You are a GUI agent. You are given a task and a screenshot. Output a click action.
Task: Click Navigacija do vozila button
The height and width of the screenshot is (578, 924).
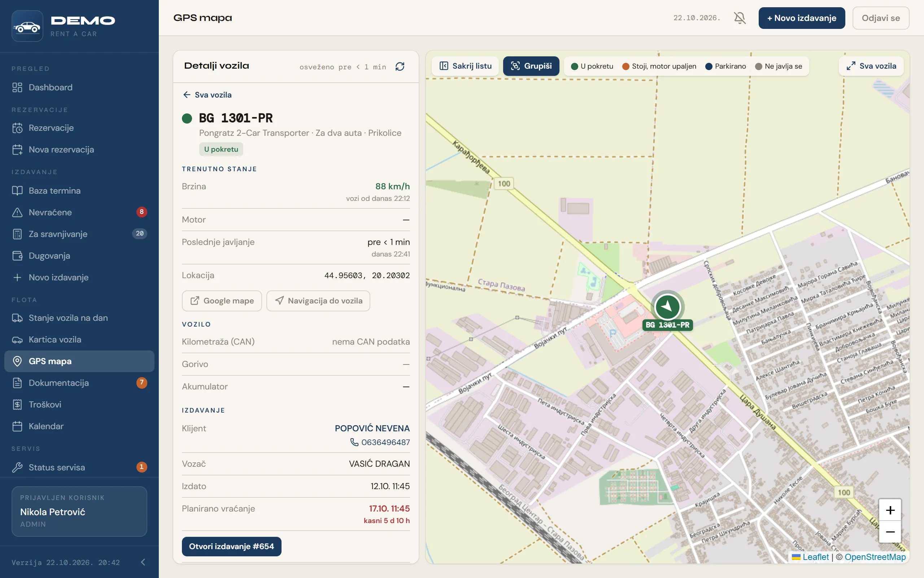pos(318,301)
